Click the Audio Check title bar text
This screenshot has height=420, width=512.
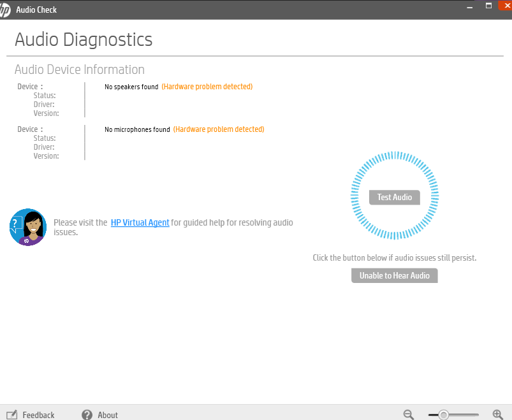[x=36, y=10]
